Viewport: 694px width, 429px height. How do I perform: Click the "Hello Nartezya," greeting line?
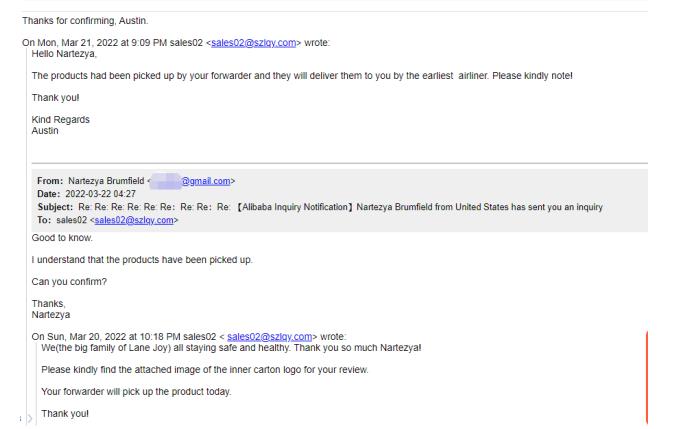pos(64,54)
